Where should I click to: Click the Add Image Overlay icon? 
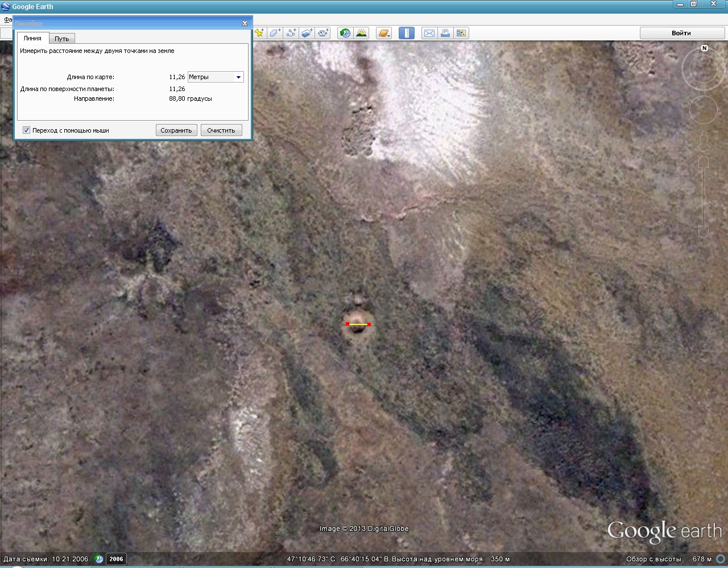coord(307,33)
